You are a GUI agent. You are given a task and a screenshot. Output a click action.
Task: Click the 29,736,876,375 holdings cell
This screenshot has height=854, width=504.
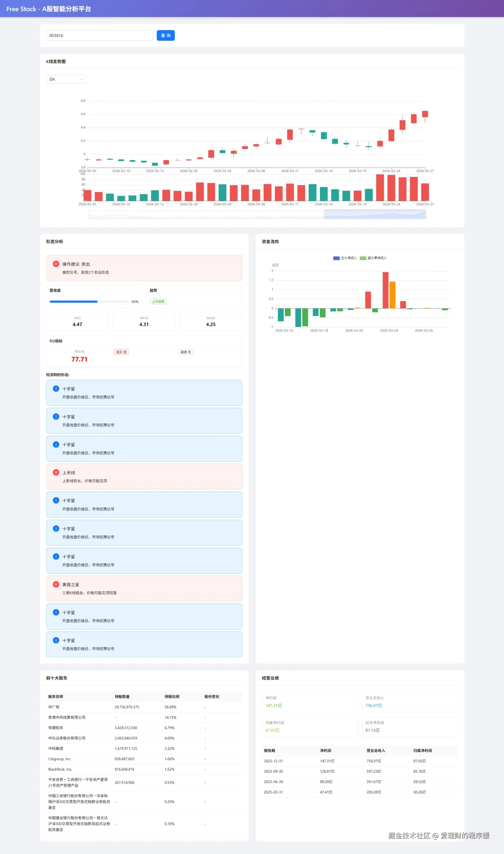(127, 707)
